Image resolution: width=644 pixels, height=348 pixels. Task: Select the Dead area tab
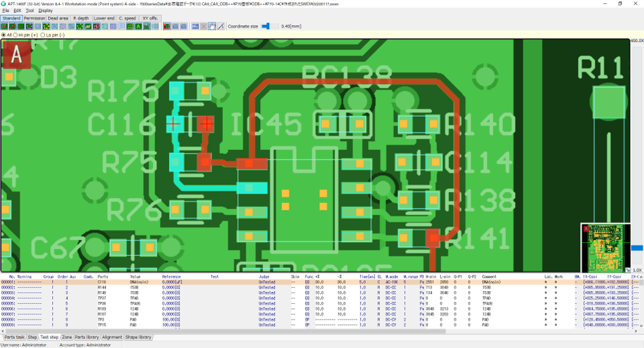coord(58,18)
